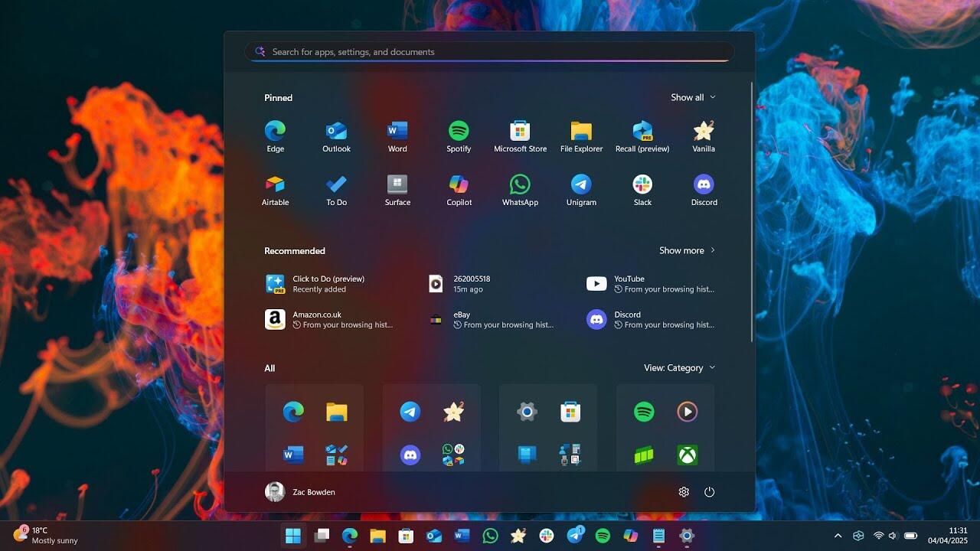The height and width of the screenshot is (551, 980).
Task: Show hidden system tray icons chevron
Action: point(838,536)
